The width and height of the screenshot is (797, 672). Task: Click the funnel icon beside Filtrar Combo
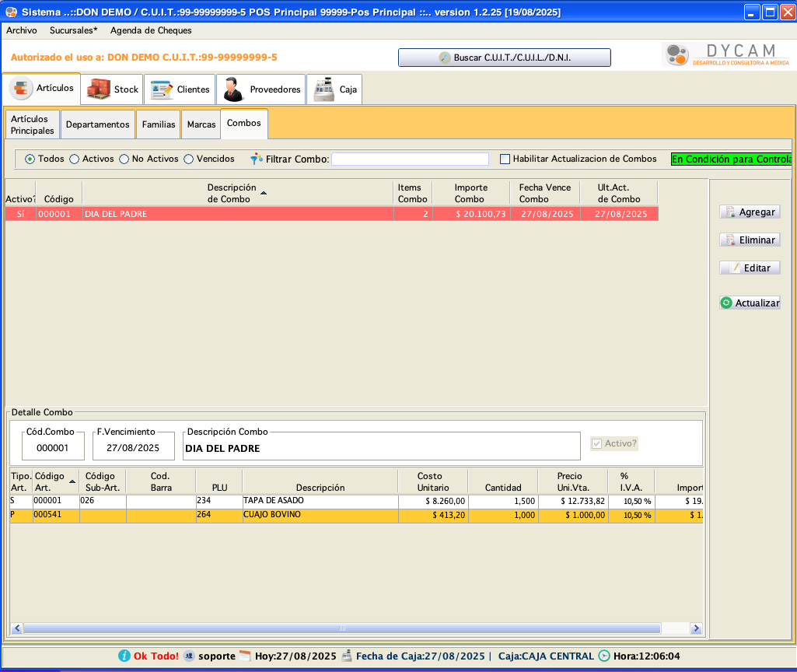click(x=256, y=159)
